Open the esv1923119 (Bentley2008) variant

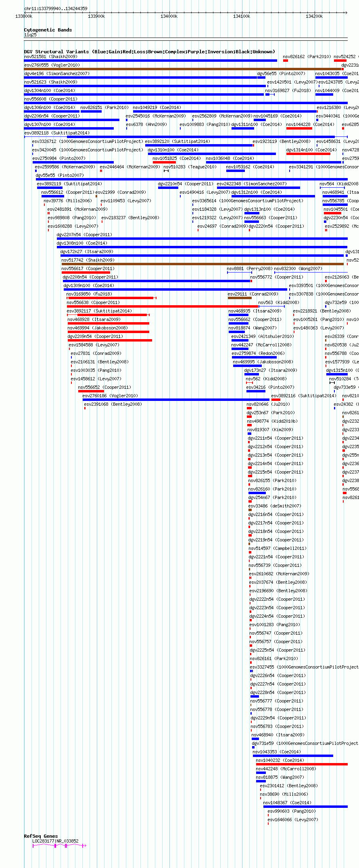pyautogui.click(x=253, y=145)
